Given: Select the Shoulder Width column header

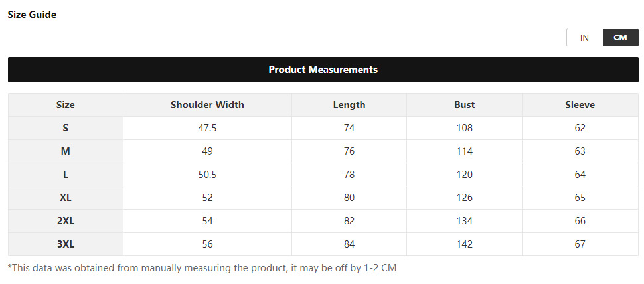Looking at the screenshot, I should pos(207,105).
